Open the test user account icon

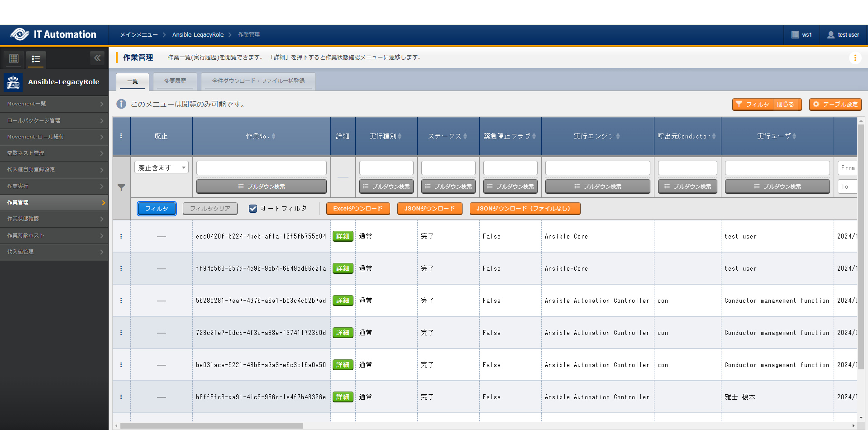(x=831, y=35)
